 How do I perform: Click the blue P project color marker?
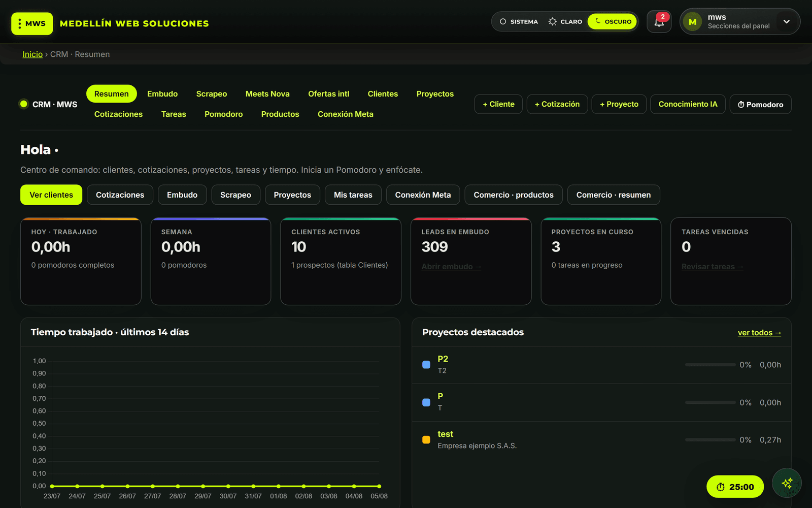point(426,402)
